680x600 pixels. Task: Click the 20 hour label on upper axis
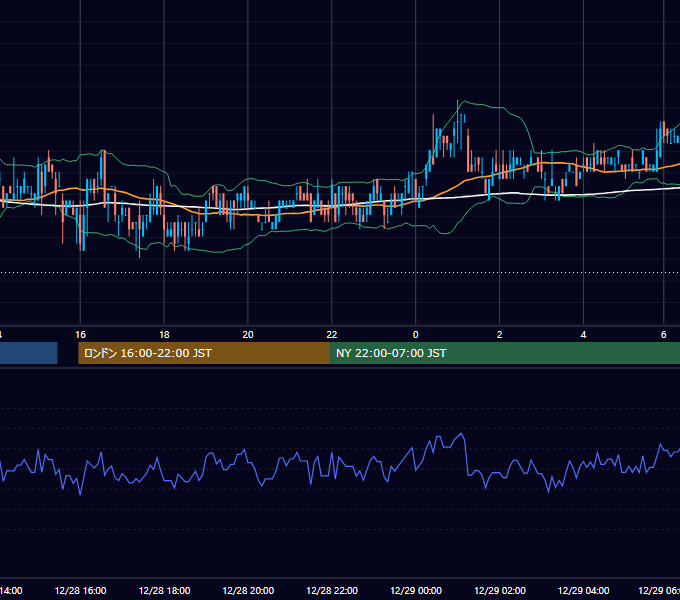(248, 335)
